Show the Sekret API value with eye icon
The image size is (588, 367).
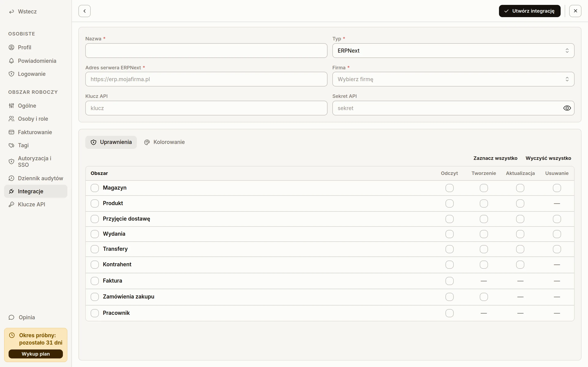(567, 108)
